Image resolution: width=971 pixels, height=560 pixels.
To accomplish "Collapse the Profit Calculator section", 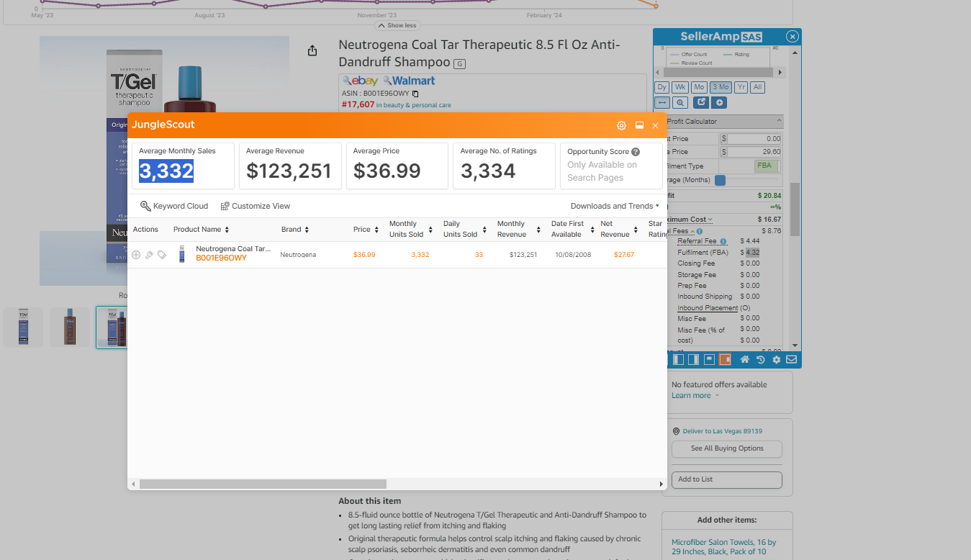I will coord(779,121).
